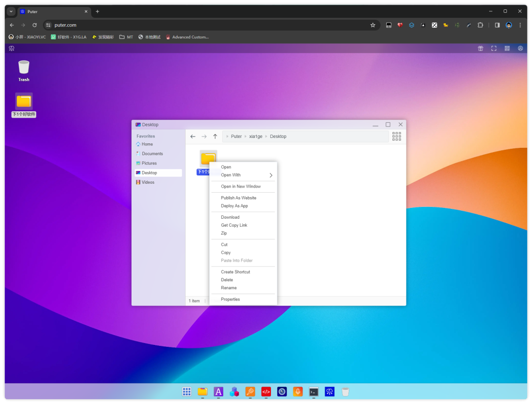Open the microphone recorder app in taskbar
The width and height of the screenshot is (532, 404).
pos(298,392)
